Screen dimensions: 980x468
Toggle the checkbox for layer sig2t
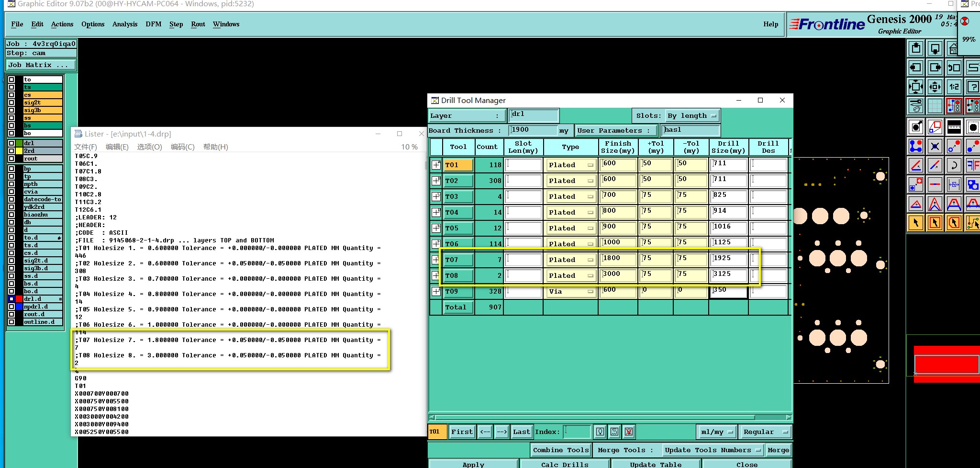tap(11, 103)
